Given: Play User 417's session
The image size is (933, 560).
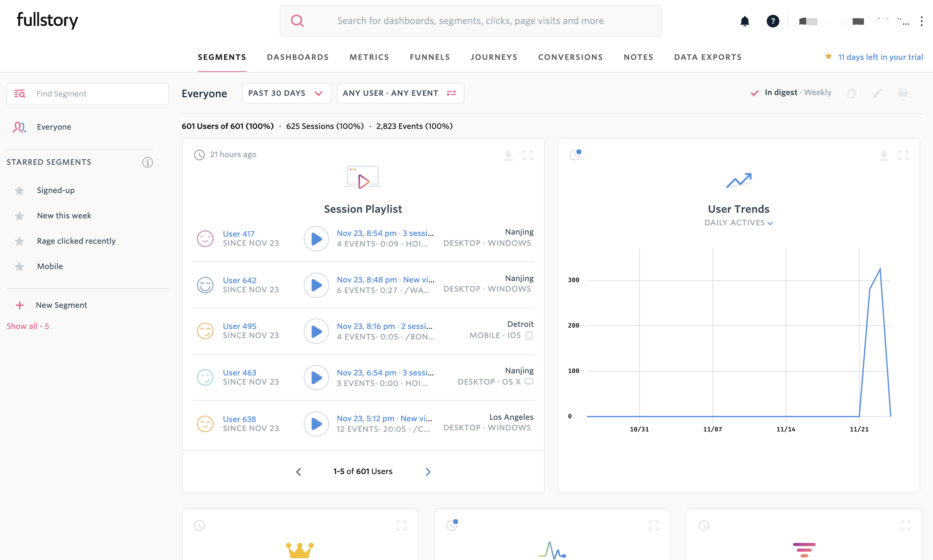Looking at the screenshot, I should [x=316, y=238].
